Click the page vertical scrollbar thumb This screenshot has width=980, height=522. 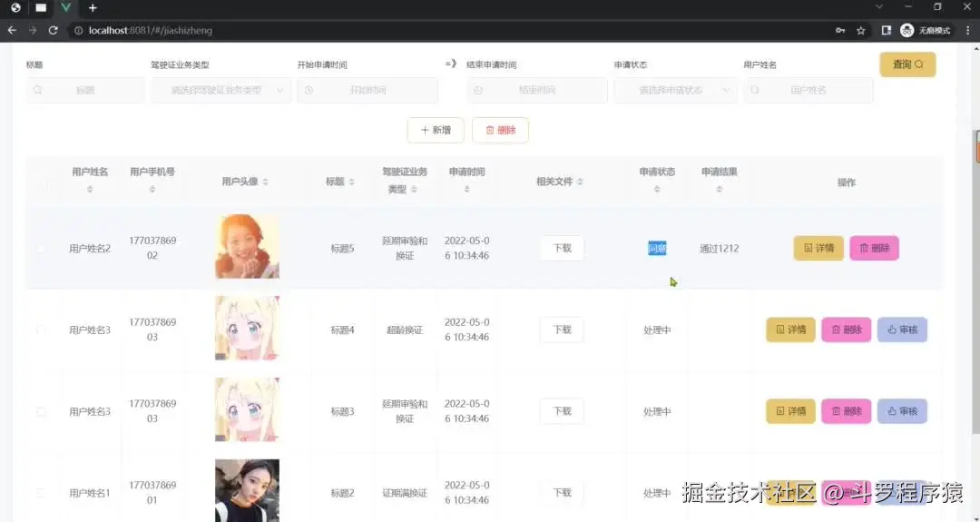[976, 281]
